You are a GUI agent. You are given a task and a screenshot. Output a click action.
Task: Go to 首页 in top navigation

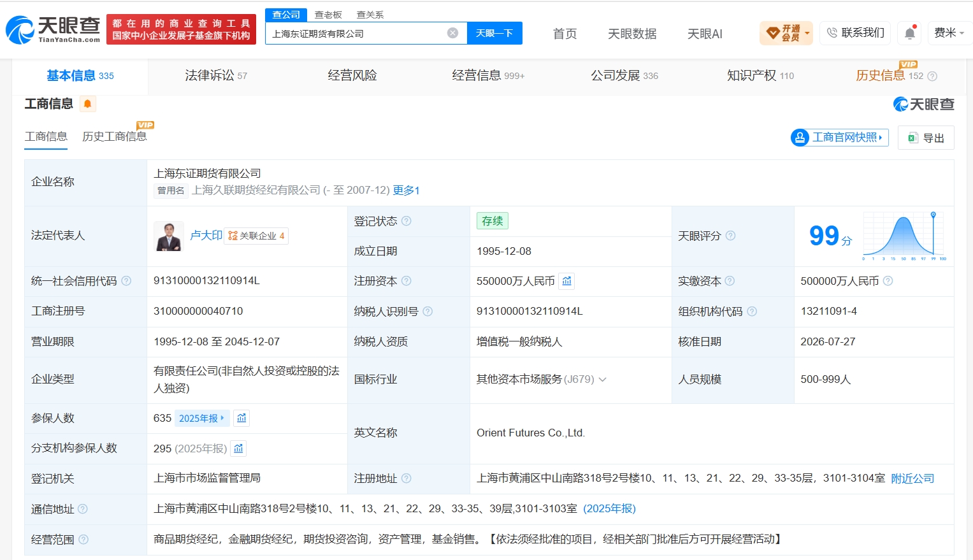click(x=565, y=34)
